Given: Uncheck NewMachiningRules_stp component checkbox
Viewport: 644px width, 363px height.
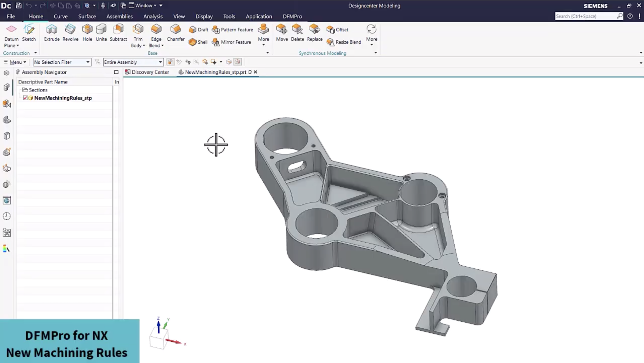Looking at the screenshot, I should (x=25, y=98).
